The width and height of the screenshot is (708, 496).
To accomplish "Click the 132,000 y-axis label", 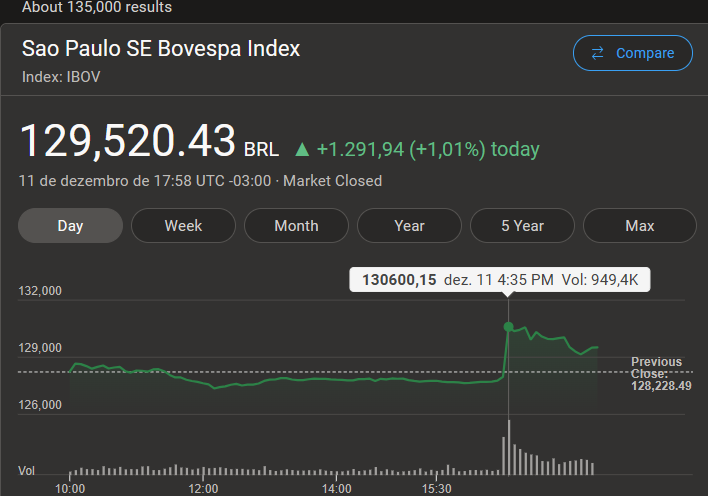I will click(x=40, y=291).
